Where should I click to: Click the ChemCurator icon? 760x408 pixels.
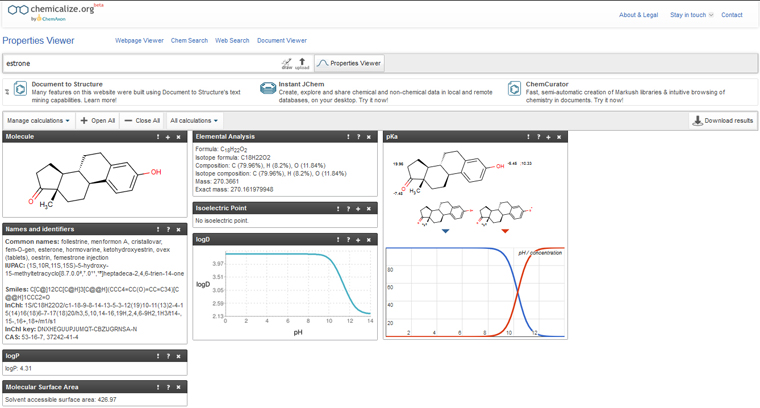click(x=515, y=90)
